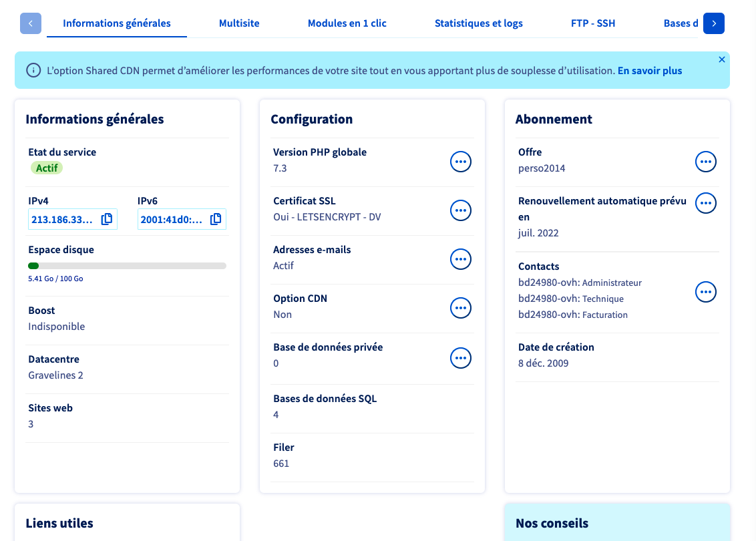Open Base de données privée menu
This screenshot has height=541, width=756.
point(460,358)
